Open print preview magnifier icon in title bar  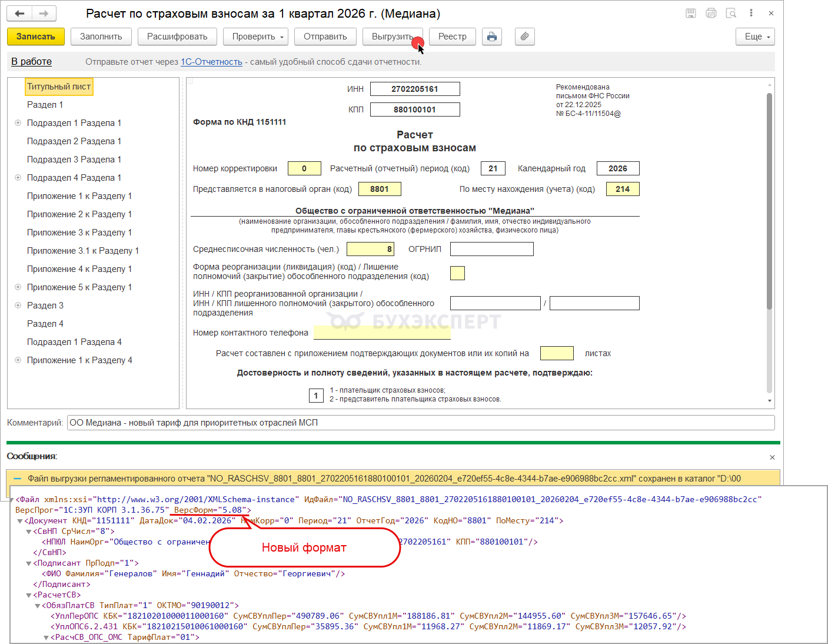click(731, 13)
